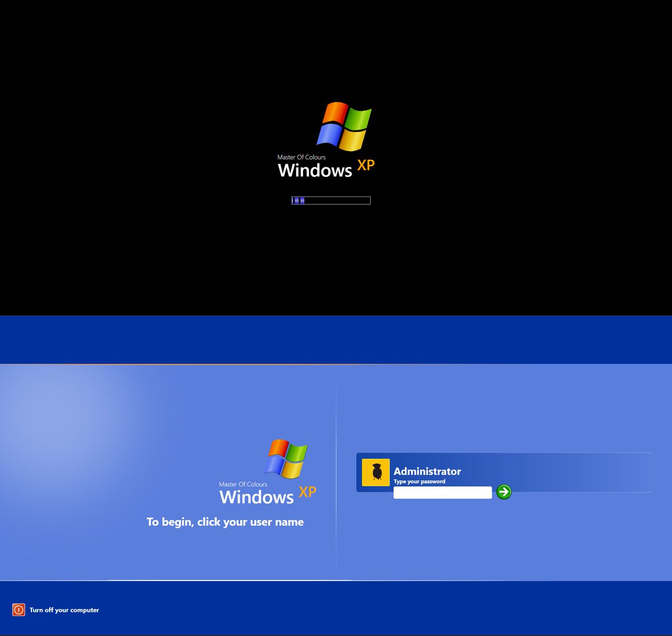672x636 pixels.
Task: Click 'Master Of Colours' text on boot screen
Action: pos(301,157)
